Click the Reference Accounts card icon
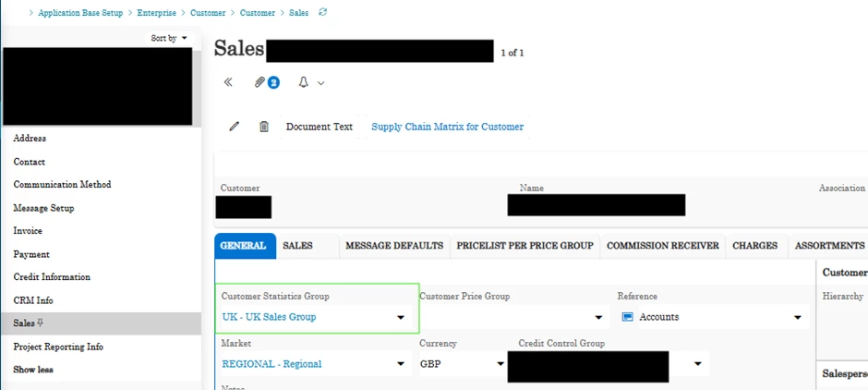868x390 pixels. (627, 317)
